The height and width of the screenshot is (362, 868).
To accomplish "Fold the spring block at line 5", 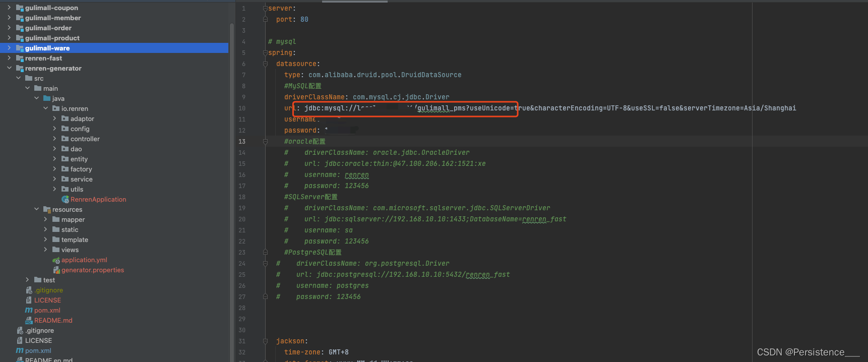I will point(265,53).
